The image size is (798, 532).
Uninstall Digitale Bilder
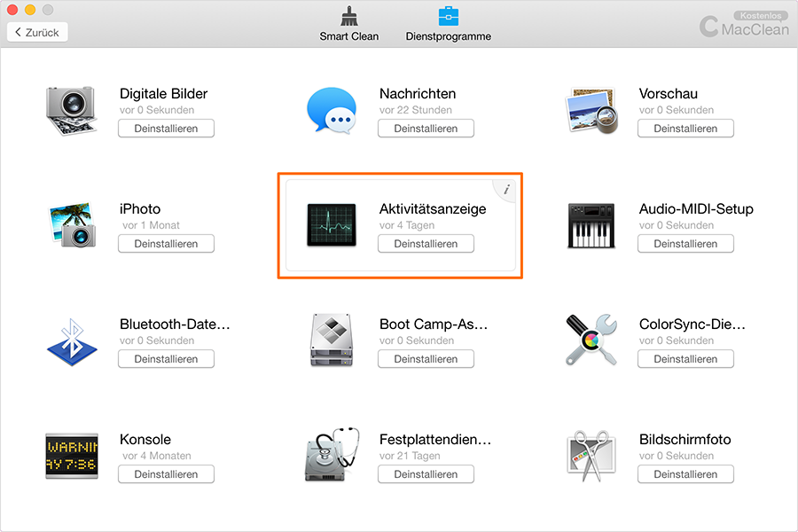[x=166, y=129]
